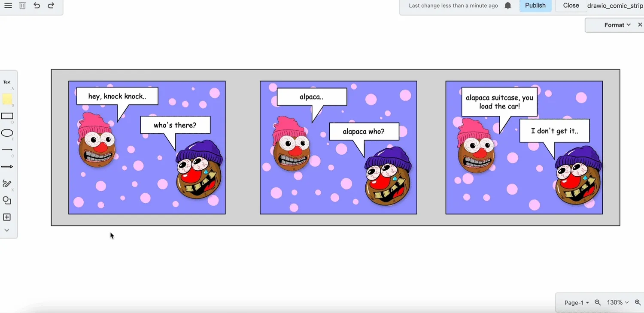
Task: Select the plain Line tool
Action: tap(7, 150)
